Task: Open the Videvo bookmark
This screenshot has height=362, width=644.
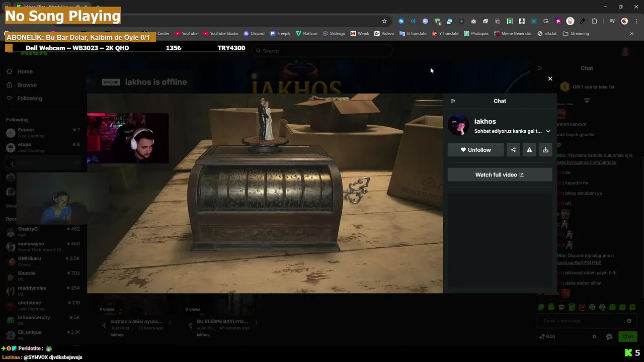Action: pyautogui.click(x=384, y=34)
